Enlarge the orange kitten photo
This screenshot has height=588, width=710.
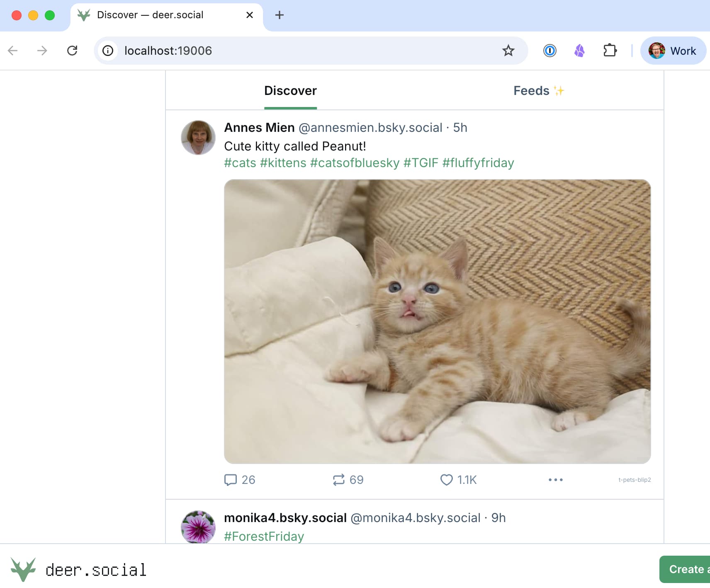click(437, 321)
